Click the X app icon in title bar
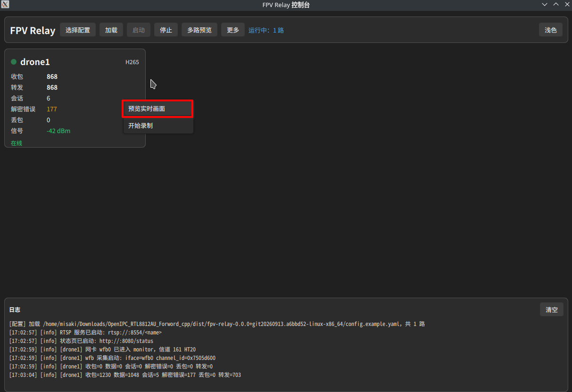The width and height of the screenshot is (572, 392). (x=6, y=5)
